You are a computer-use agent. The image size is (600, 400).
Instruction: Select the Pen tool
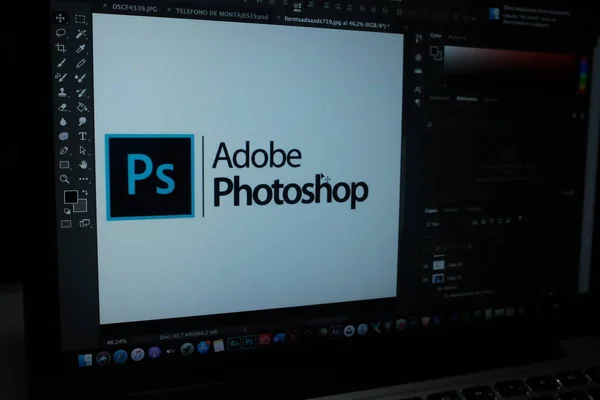coord(64,150)
